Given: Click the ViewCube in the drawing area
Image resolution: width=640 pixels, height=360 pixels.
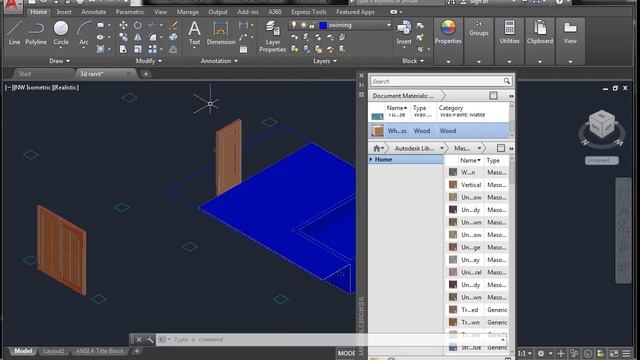Looking at the screenshot, I should (602, 124).
